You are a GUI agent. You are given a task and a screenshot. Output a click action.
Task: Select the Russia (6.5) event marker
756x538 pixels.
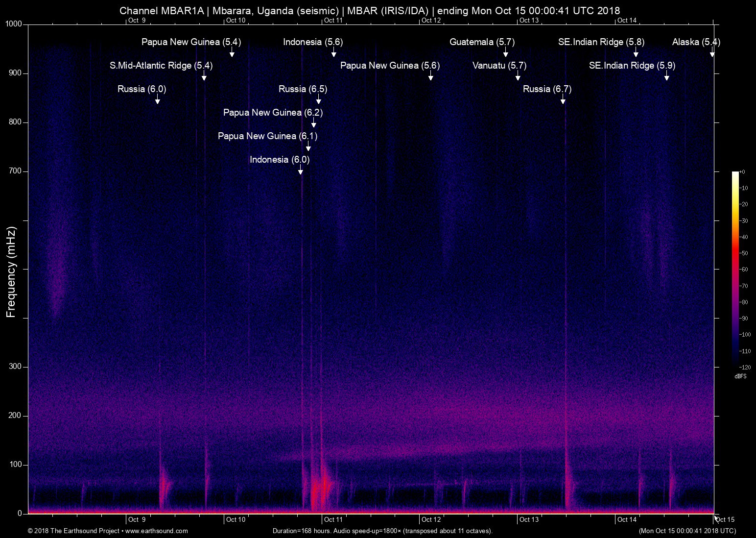(x=302, y=89)
